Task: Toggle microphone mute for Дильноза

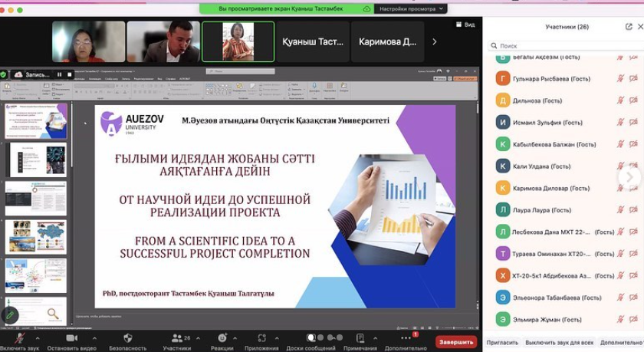Action: (x=621, y=100)
